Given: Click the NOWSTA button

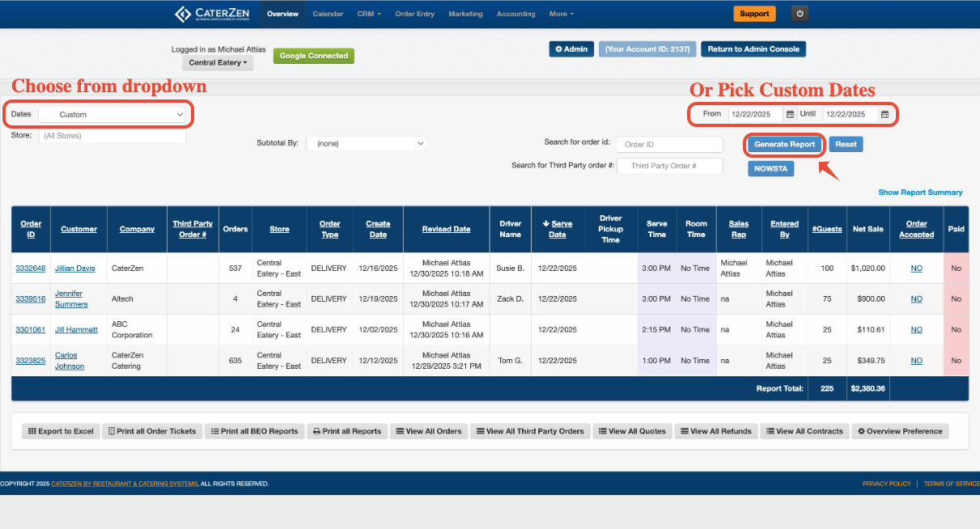Looking at the screenshot, I should pyautogui.click(x=770, y=168).
